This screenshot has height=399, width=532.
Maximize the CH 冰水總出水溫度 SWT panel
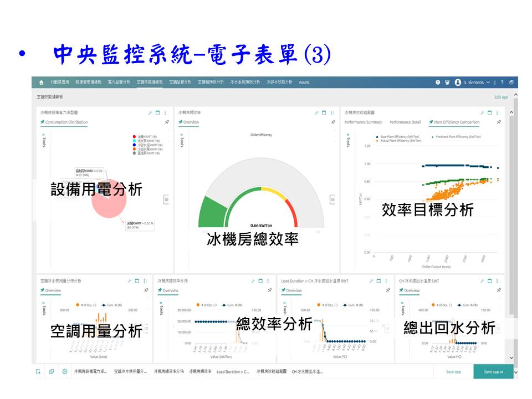(489, 281)
